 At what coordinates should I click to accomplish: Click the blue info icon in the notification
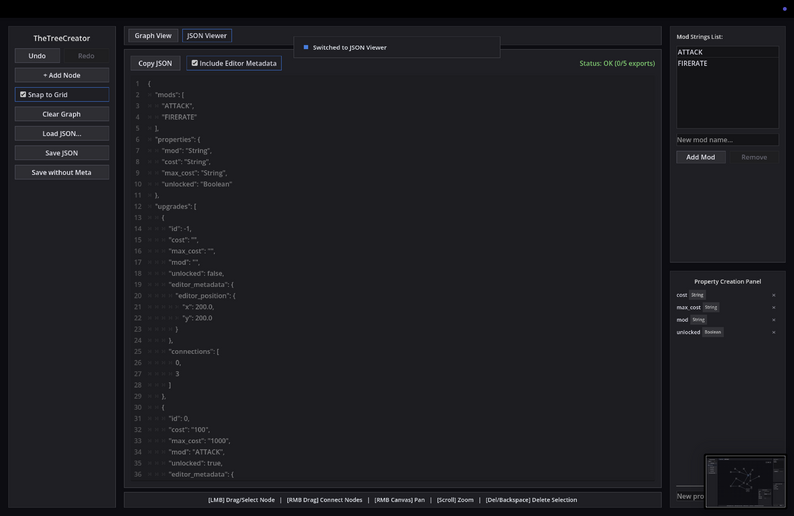point(306,47)
